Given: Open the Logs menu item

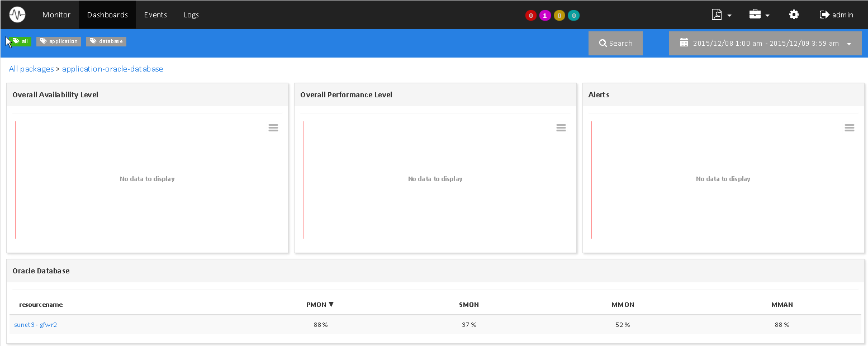Looking at the screenshot, I should coord(191,15).
